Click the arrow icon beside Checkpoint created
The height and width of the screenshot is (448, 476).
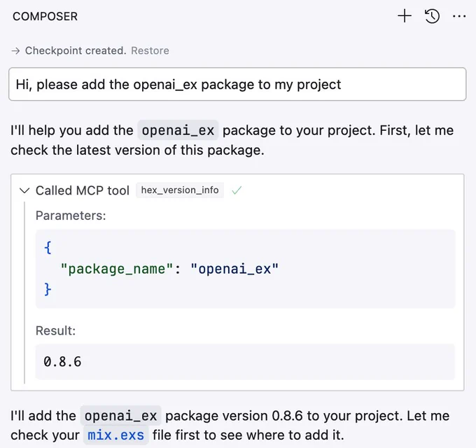(x=15, y=50)
